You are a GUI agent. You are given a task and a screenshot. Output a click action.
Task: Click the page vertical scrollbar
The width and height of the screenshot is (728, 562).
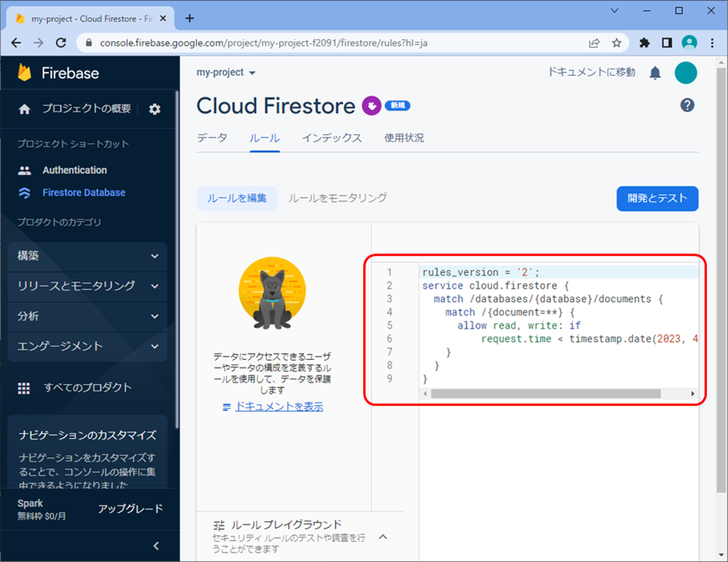point(721,280)
